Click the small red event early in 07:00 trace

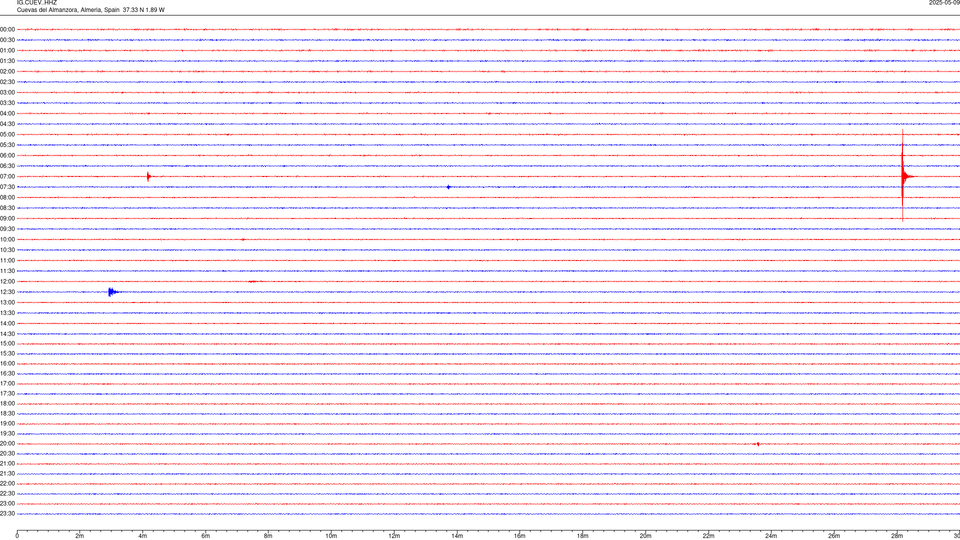click(x=148, y=176)
